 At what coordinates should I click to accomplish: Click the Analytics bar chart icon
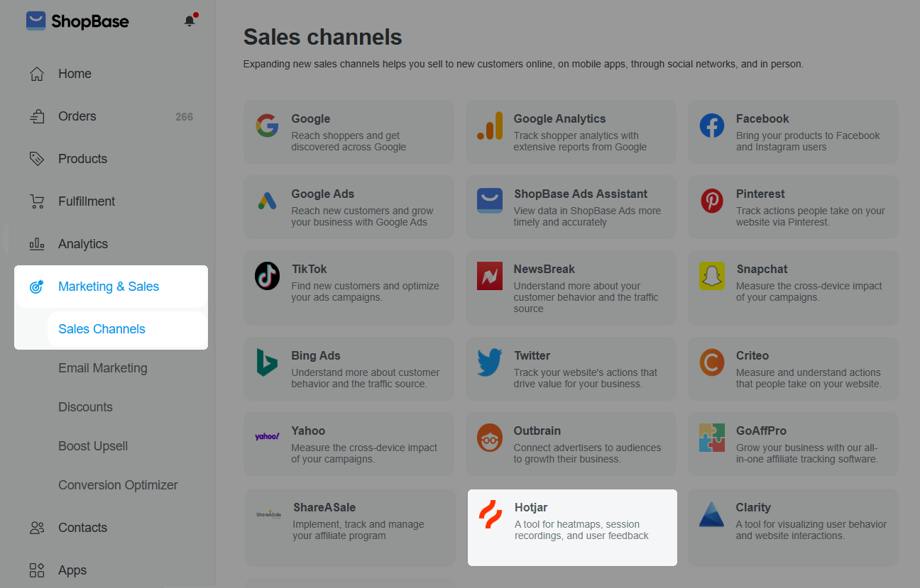[x=37, y=244]
